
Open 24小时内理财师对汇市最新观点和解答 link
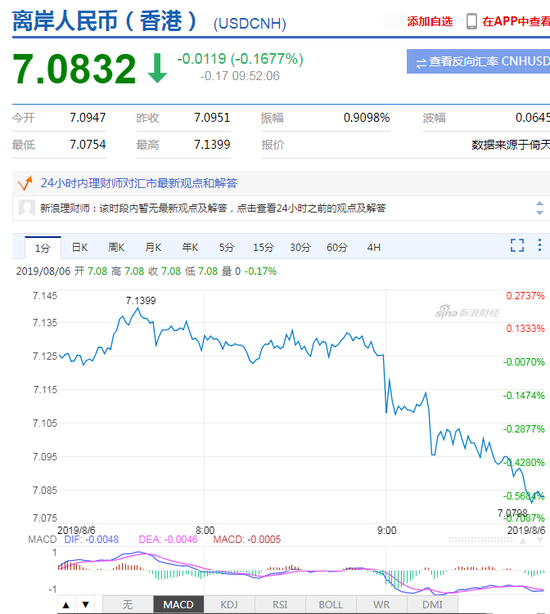coord(139,183)
